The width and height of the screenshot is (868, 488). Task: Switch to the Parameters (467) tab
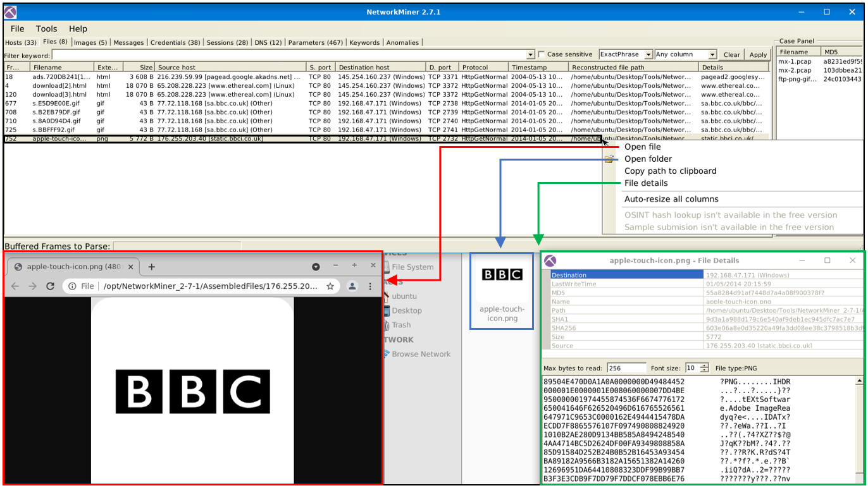point(316,42)
